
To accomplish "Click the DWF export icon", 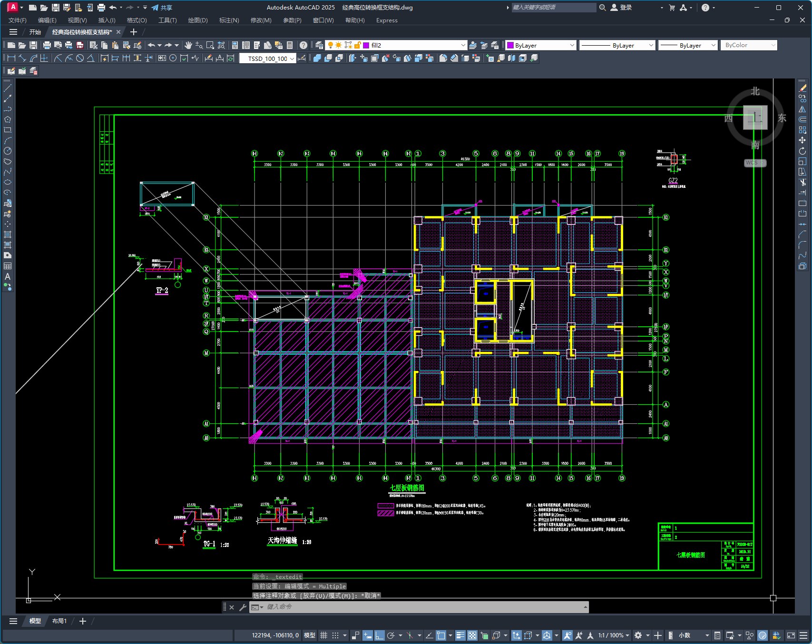I will (x=80, y=45).
